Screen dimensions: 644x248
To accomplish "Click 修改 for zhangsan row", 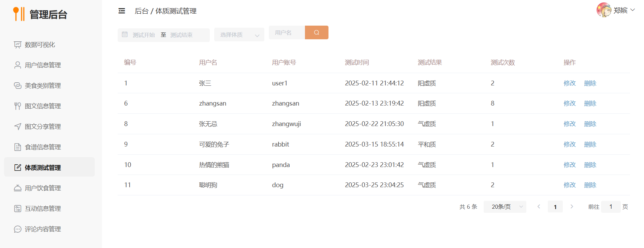I will (x=570, y=103).
